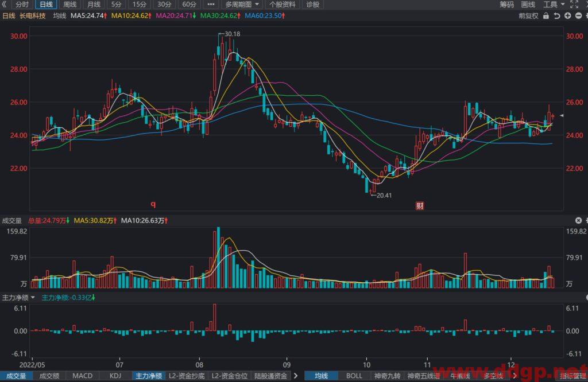Select the MACD indicator tab
Image resolution: width=588 pixels, height=382 pixels.
point(82,376)
